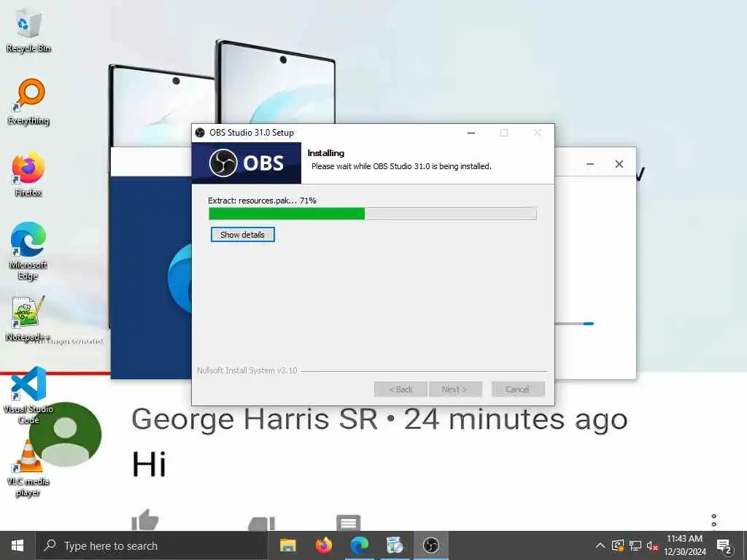Image resolution: width=747 pixels, height=560 pixels.
Task: Minimize the OBS Studio 31.0 Setup window
Action: [x=471, y=133]
